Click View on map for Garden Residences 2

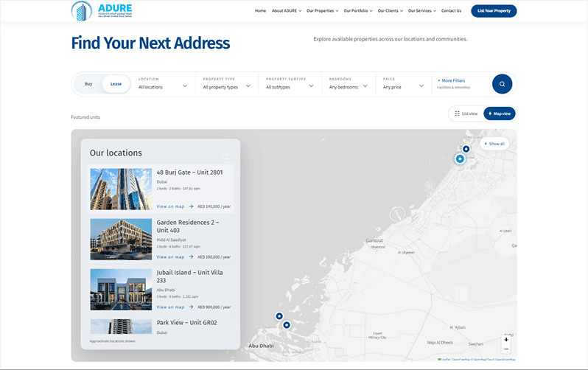(x=175, y=257)
